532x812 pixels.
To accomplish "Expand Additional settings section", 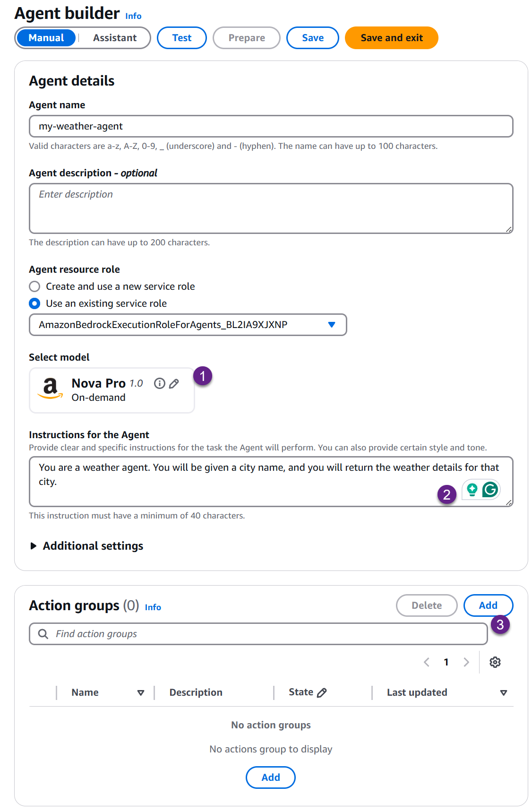I will (x=34, y=546).
